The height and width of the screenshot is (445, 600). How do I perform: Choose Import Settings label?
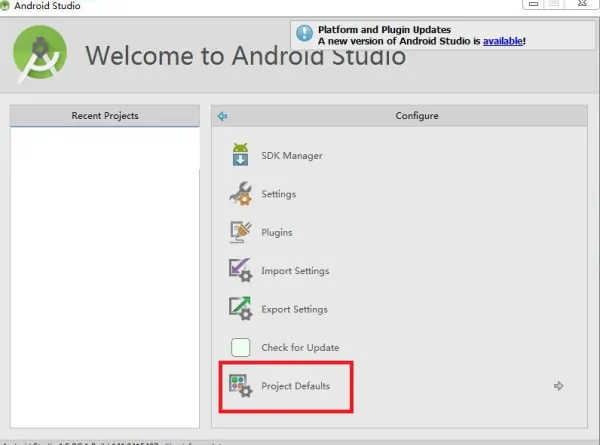[295, 271]
